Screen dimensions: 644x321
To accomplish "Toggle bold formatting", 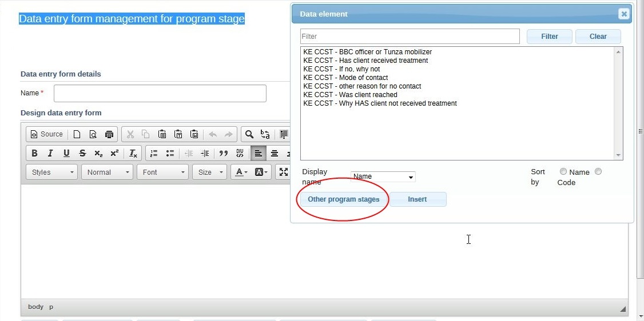I will click(34, 153).
